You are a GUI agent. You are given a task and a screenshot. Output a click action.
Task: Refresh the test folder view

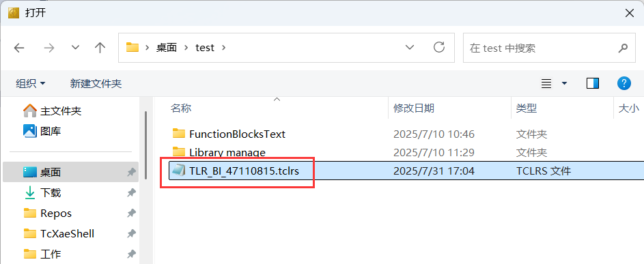[439, 47]
